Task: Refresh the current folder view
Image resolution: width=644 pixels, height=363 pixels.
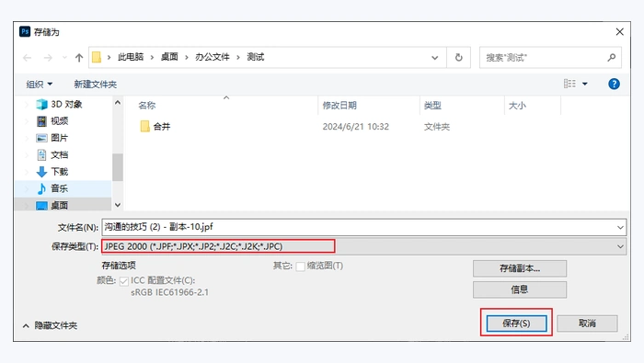Action: pos(459,57)
